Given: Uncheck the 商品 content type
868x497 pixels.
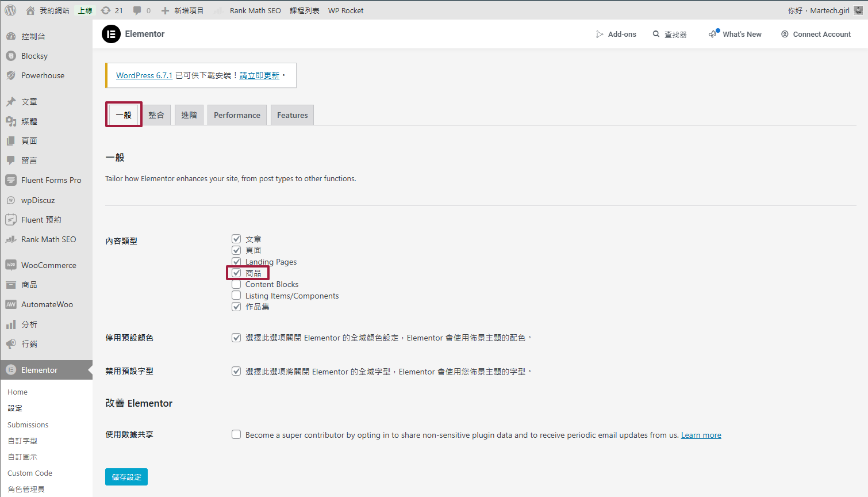Looking at the screenshot, I should click(x=236, y=272).
